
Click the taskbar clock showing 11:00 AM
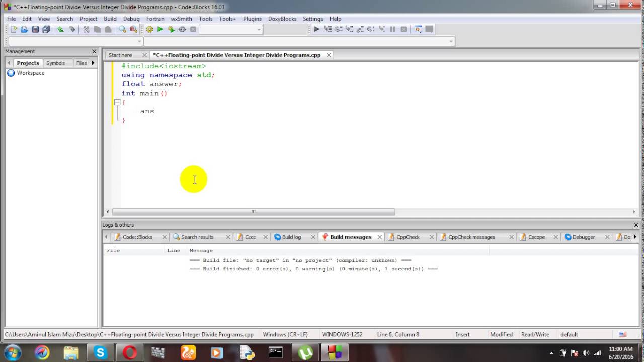click(620, 353)
